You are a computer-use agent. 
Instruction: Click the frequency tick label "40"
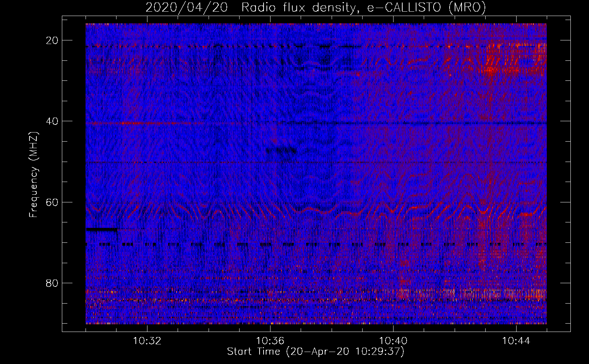click(x=52, y=121)
